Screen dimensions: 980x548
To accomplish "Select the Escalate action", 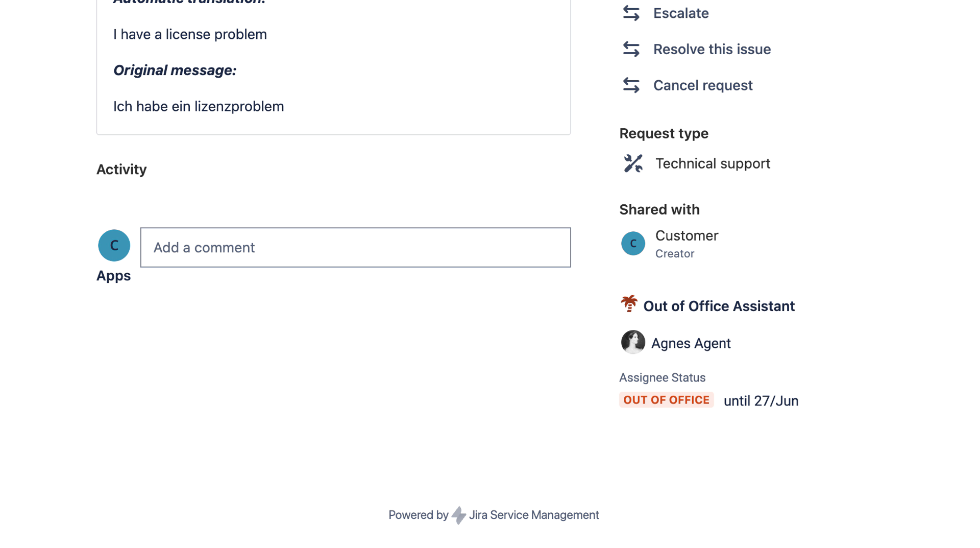I will 681,13.
